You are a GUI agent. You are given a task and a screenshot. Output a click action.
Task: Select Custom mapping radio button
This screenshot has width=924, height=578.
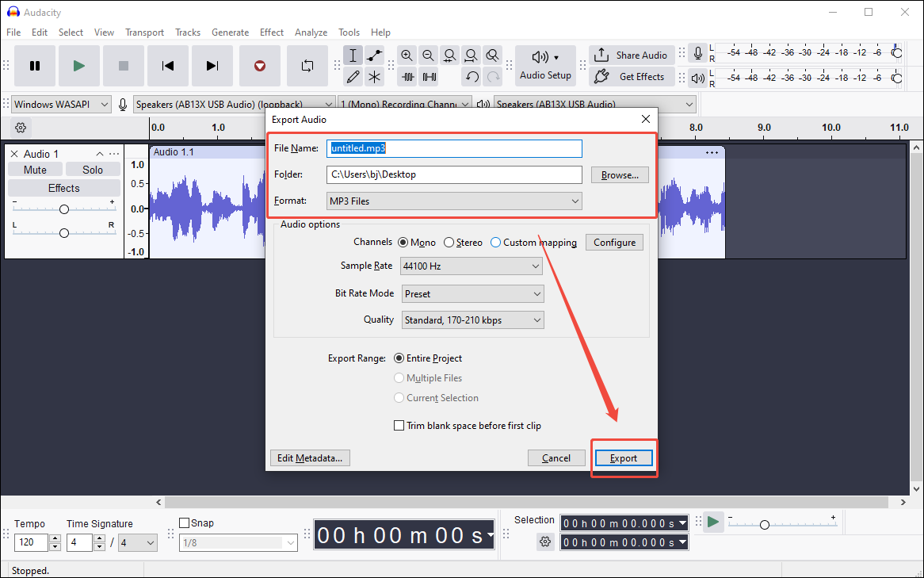pyautogui.click(x=495, y=243)
